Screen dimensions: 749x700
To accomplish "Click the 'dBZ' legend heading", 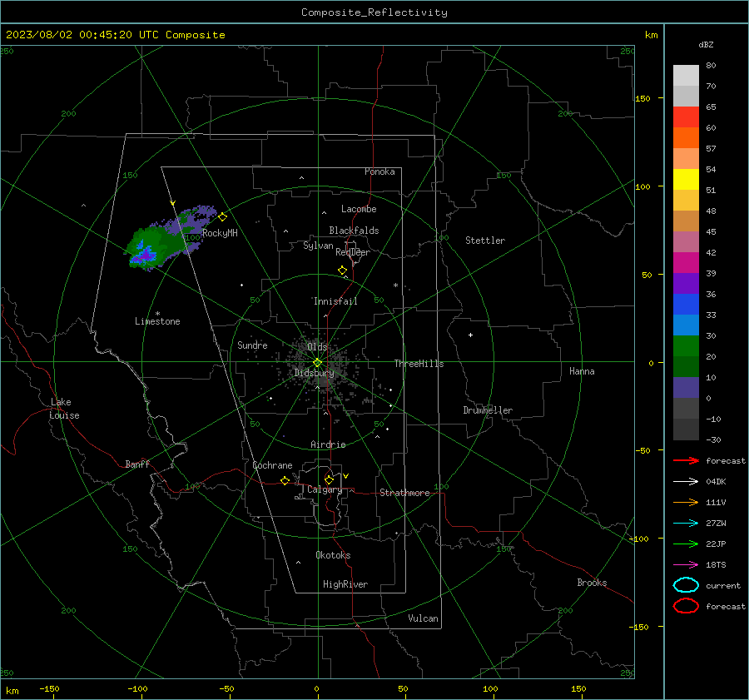I will click(706, 44).
